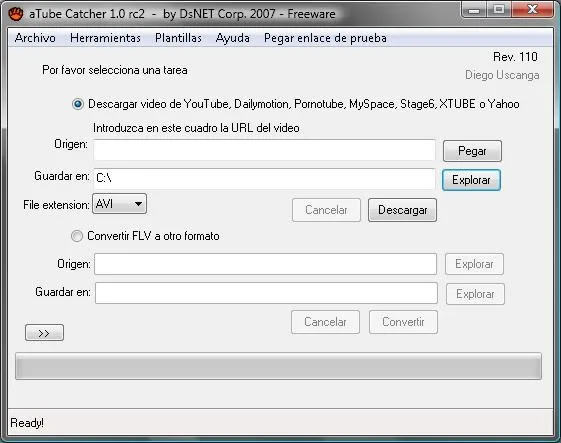Open the Plantillas menu
Screen dimensions: 561x443
tap(178, 38)
